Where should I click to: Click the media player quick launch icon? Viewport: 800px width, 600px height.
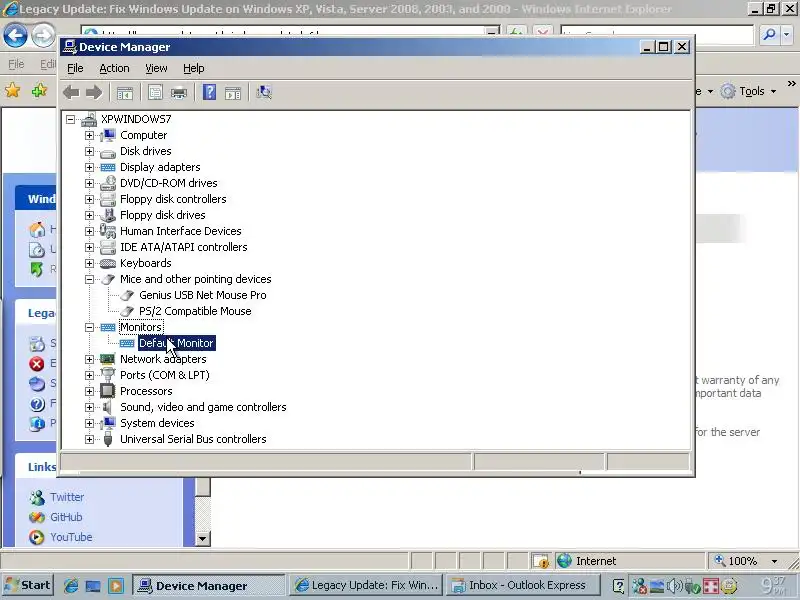[x=116, y=586]
